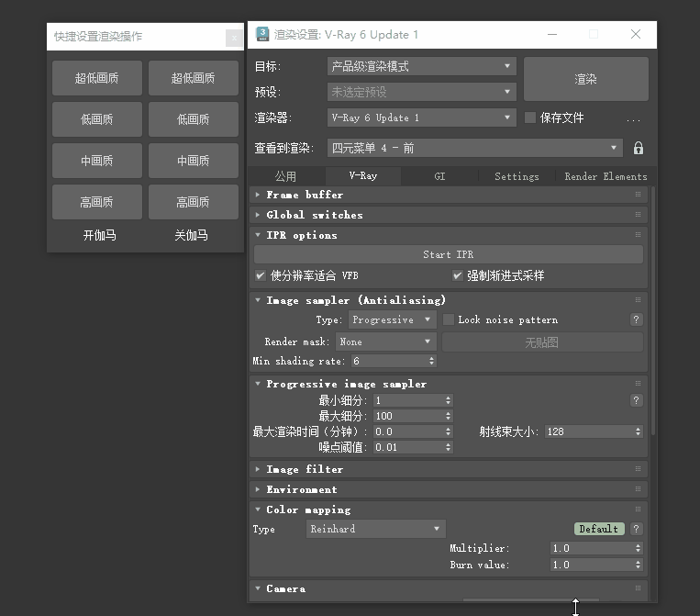Open the Render mask dropdown (None)
The width and height of the screenshot is (700, 616).
point(385,342)
